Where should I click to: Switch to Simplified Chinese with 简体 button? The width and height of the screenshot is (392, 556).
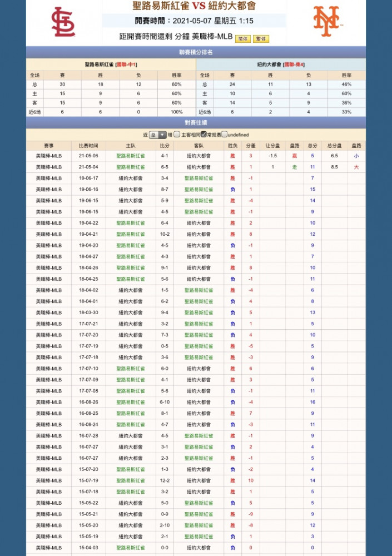click(x=243, y=39)
